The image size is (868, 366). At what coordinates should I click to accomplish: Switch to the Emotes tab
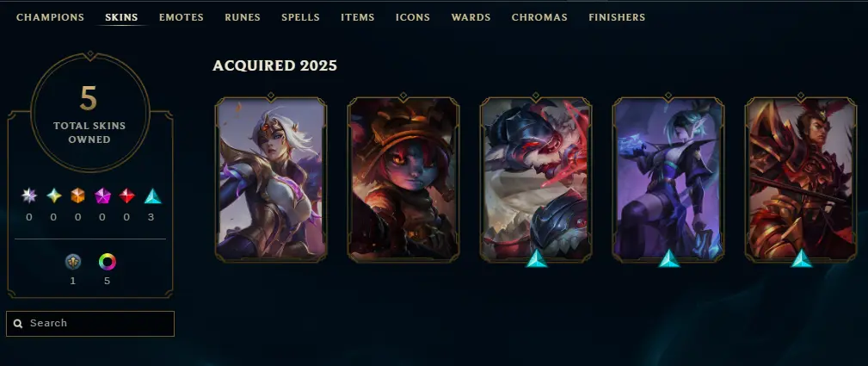tap(182, 17)
